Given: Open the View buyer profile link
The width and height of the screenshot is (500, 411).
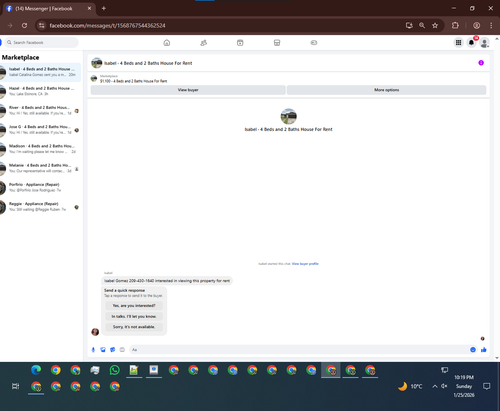Looking at the screenshot, I should click(x=305, y=264).
